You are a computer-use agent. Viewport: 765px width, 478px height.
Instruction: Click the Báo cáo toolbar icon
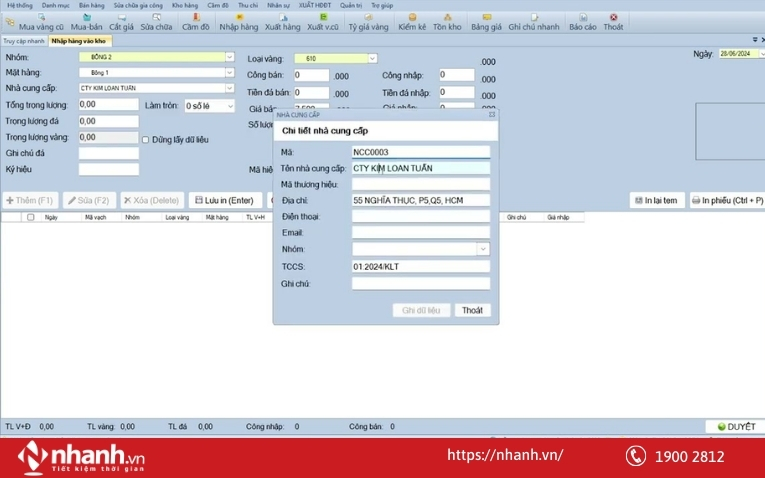pos(583,22)
